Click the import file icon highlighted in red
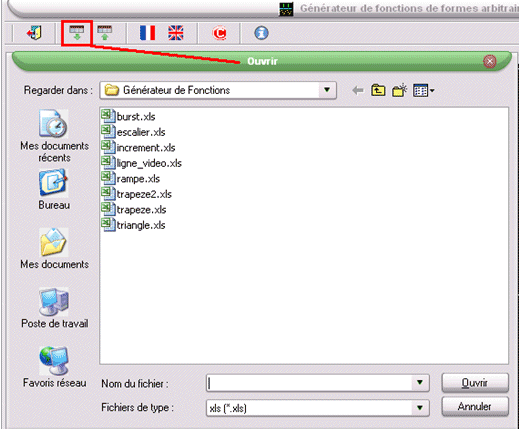This screenshot has height=429, width=519. [77, 33]
